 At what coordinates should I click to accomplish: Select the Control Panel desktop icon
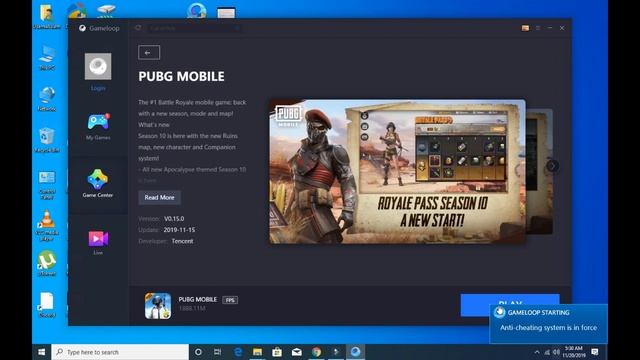(x=47, y=185)
